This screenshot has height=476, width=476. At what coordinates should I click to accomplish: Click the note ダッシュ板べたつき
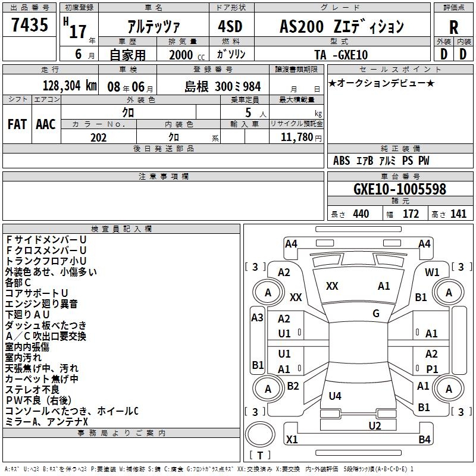[x=46, y=325]
